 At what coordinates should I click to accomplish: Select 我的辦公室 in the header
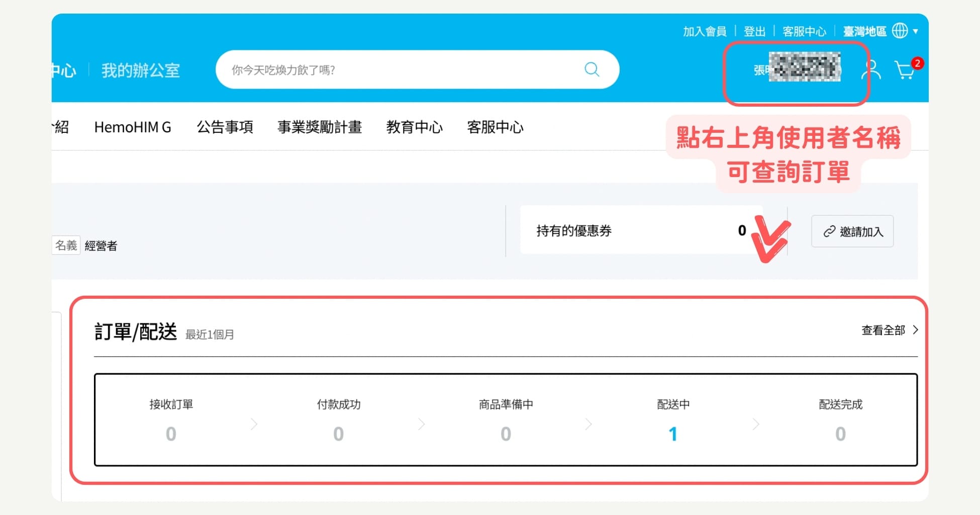[141, 70]
